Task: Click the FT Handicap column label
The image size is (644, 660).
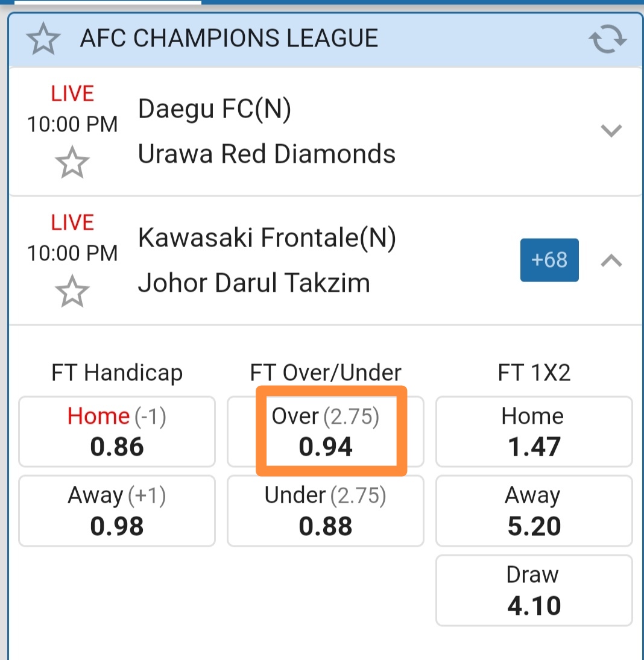Action: tap(117, 373)
